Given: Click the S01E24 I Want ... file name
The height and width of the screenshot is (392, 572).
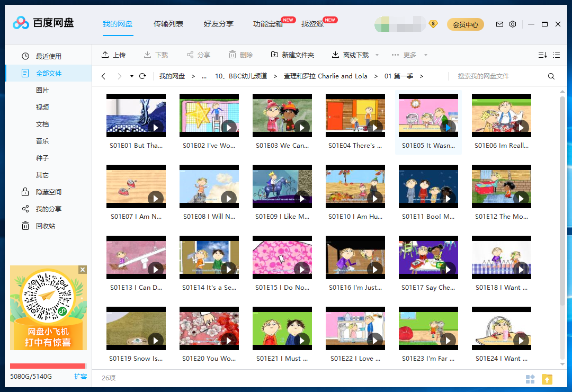Looking at the screenshot, I should 501,359.
